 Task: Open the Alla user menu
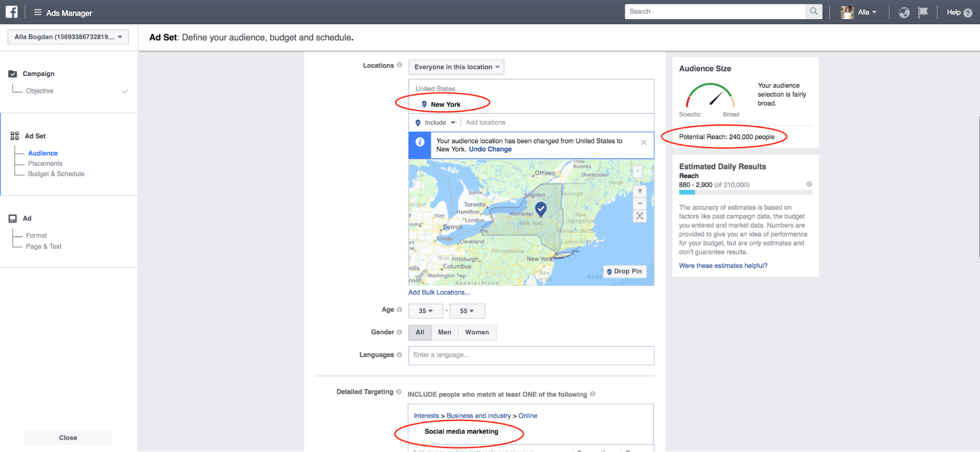pos(867,12)
